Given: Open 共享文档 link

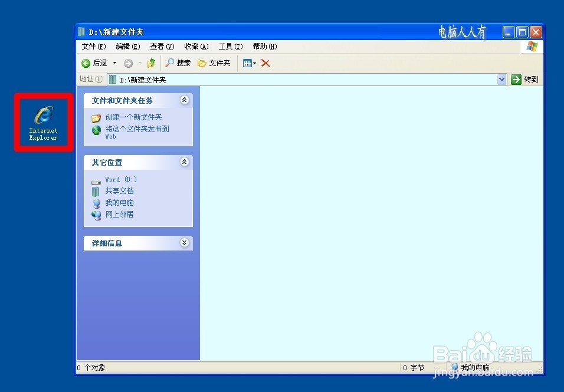Looking at the screenshot, I should pyautogui.click(x=119, y=191).
